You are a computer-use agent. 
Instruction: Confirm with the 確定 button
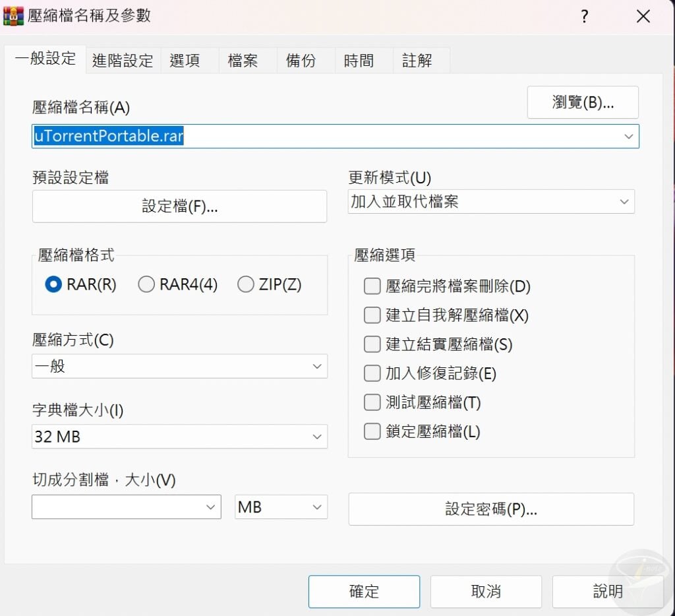(x=364, y=592)
